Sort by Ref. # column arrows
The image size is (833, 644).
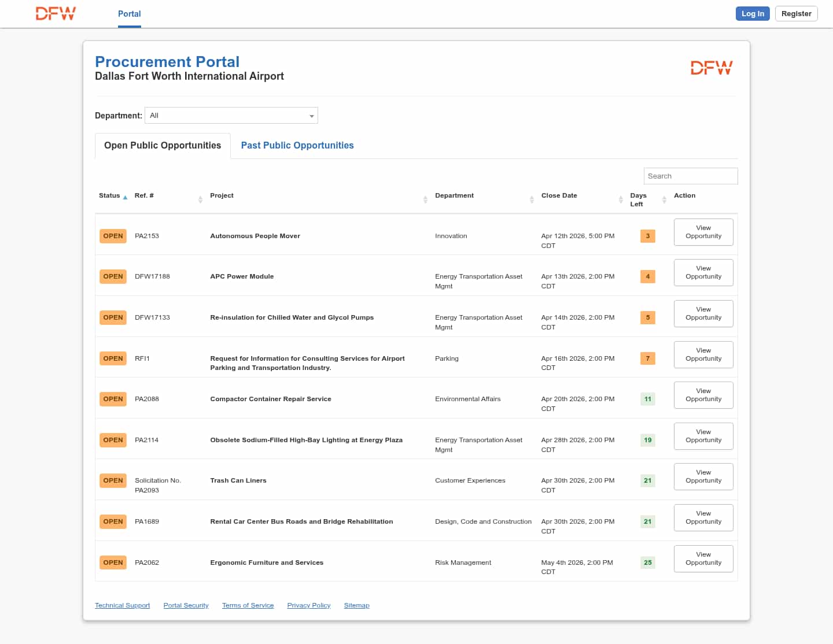click(x=200, y=199)
